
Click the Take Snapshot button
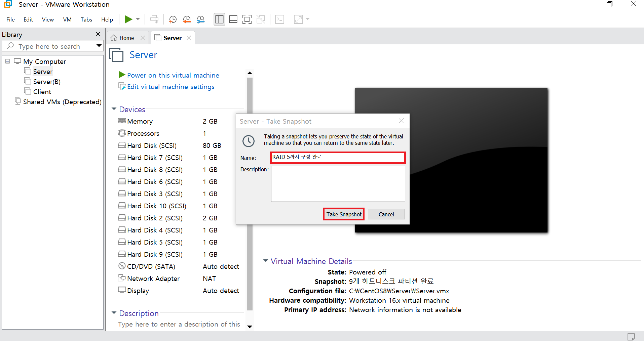coord(344,214)
